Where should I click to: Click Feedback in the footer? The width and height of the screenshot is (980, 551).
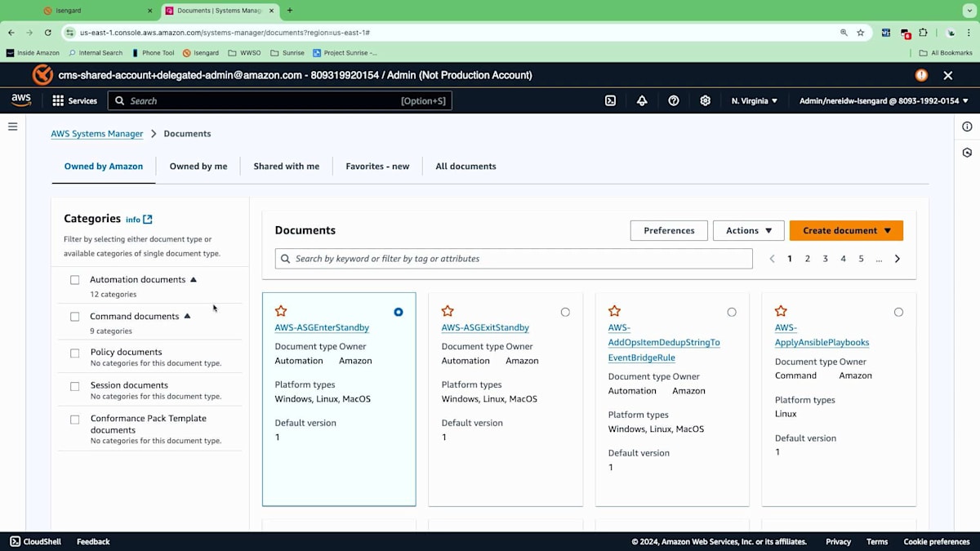[x=93, y=541]
